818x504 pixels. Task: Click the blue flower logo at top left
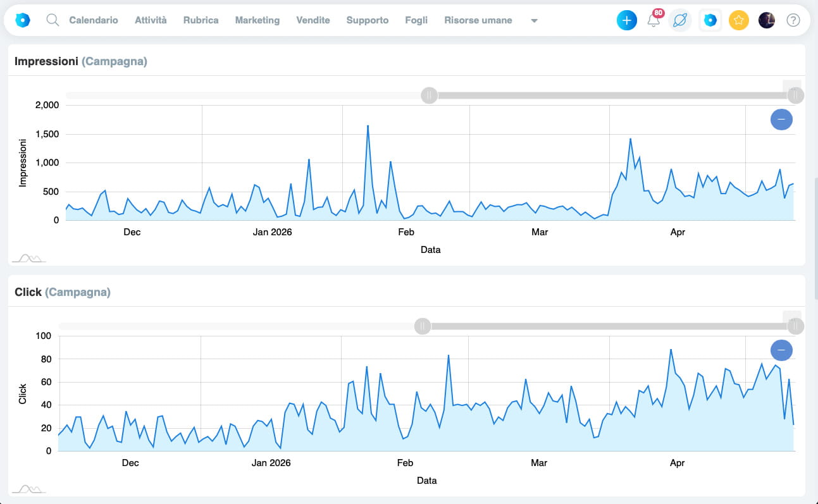pos(22,20)
